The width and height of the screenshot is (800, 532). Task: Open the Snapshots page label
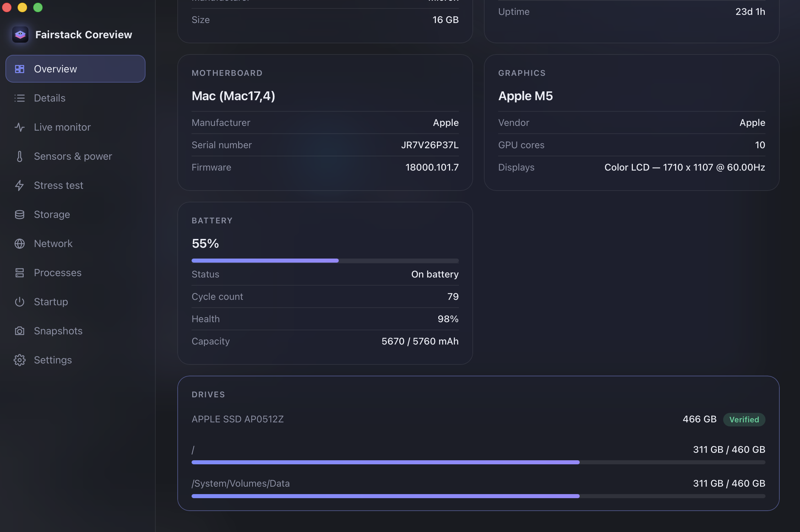coord(58,331)
